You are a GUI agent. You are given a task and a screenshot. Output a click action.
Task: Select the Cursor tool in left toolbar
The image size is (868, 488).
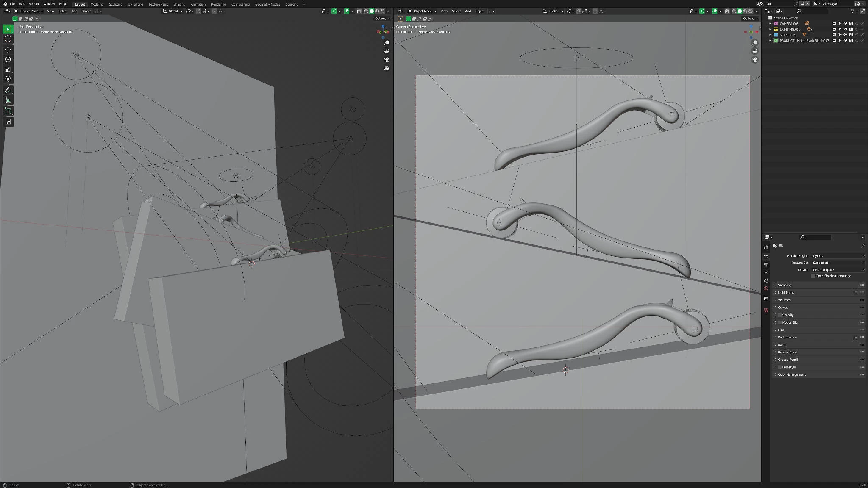[8, 39]
